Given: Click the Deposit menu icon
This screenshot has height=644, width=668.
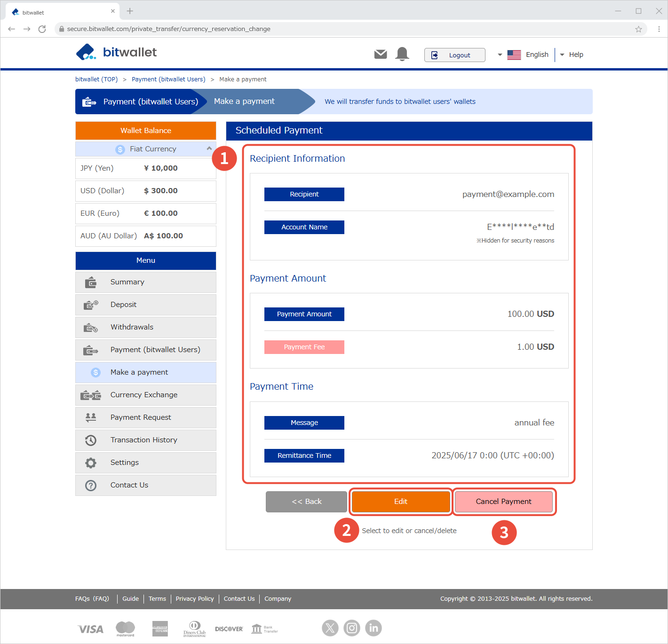Looking at the screenshot, I should click(x=91, y=305).
